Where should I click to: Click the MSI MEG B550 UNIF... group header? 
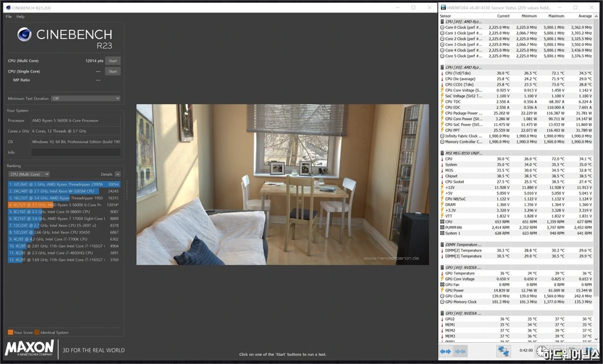[x=516, y=153]
